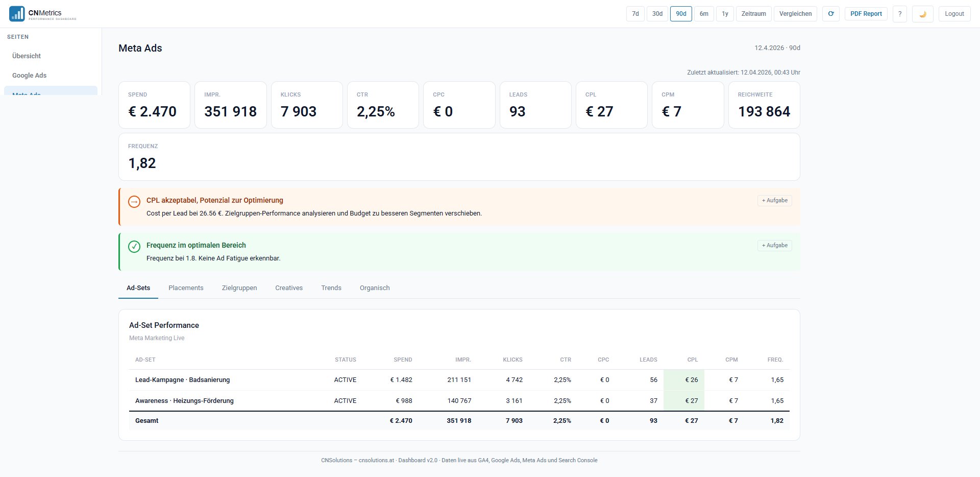Open the Vergleichen comparison option

click(795, 14)
